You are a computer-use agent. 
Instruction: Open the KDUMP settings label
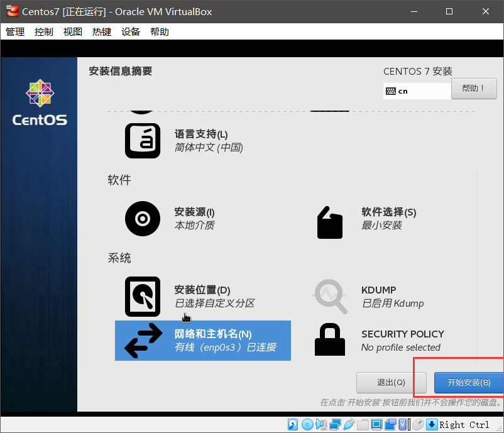[379, 290]
